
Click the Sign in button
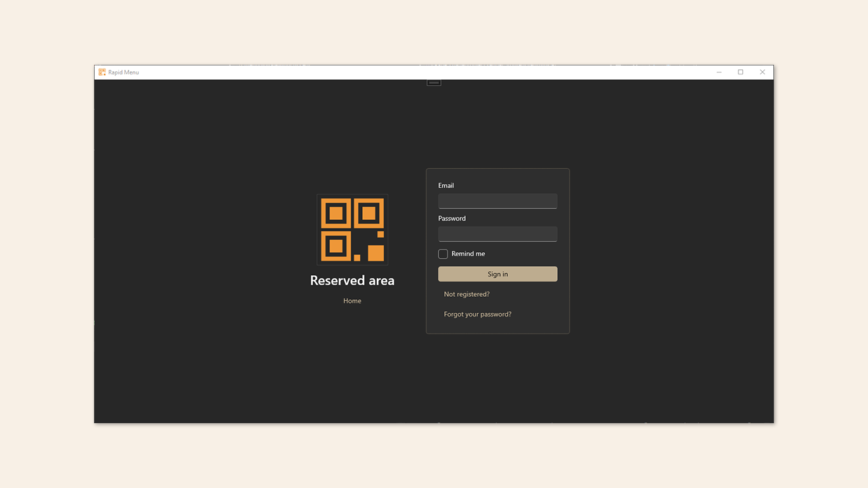[x=498, y=274]
